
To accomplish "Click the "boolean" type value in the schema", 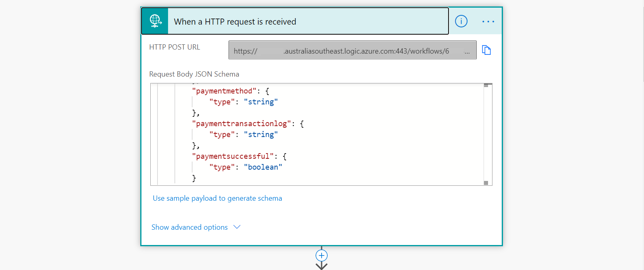I will (263, 167).
